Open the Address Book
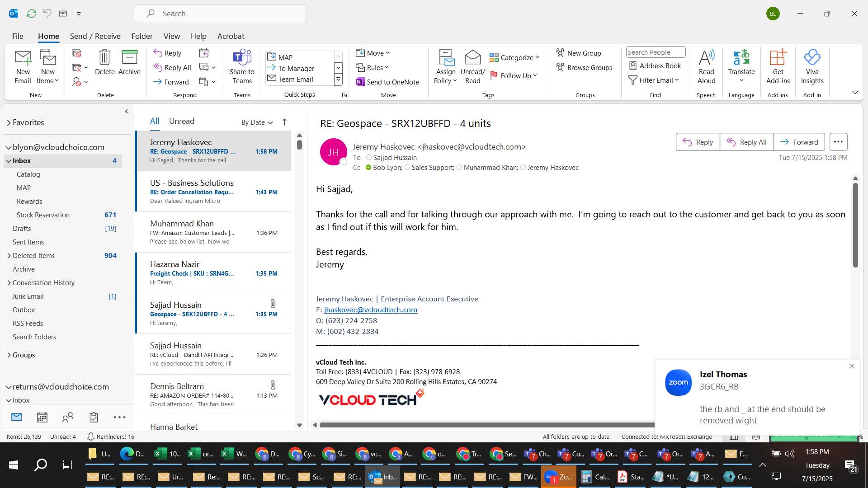Image resolution: width=868 pixels, height=488 pixels. (655, 66)
